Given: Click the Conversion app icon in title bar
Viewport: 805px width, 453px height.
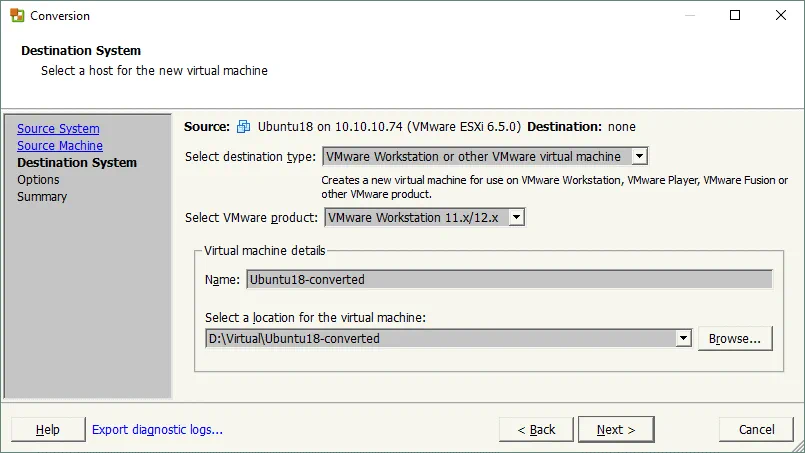Looking at the screenshot, I should click(17, 15).
